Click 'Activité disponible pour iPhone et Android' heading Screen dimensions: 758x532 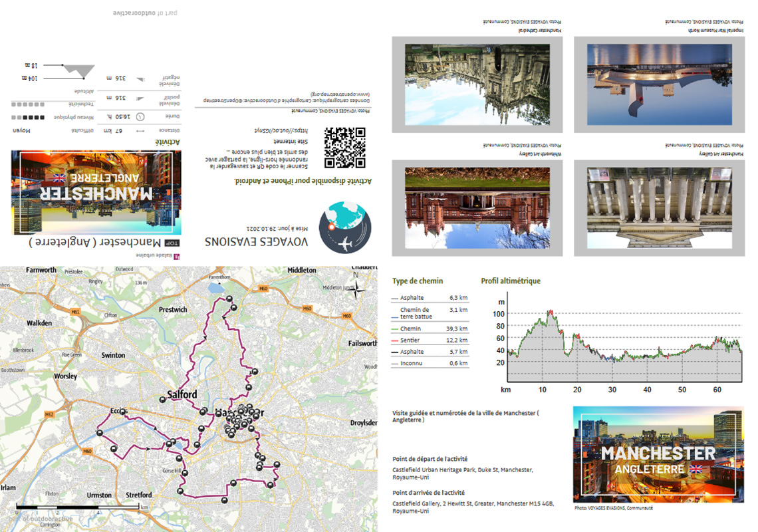(x=303, y=181)
